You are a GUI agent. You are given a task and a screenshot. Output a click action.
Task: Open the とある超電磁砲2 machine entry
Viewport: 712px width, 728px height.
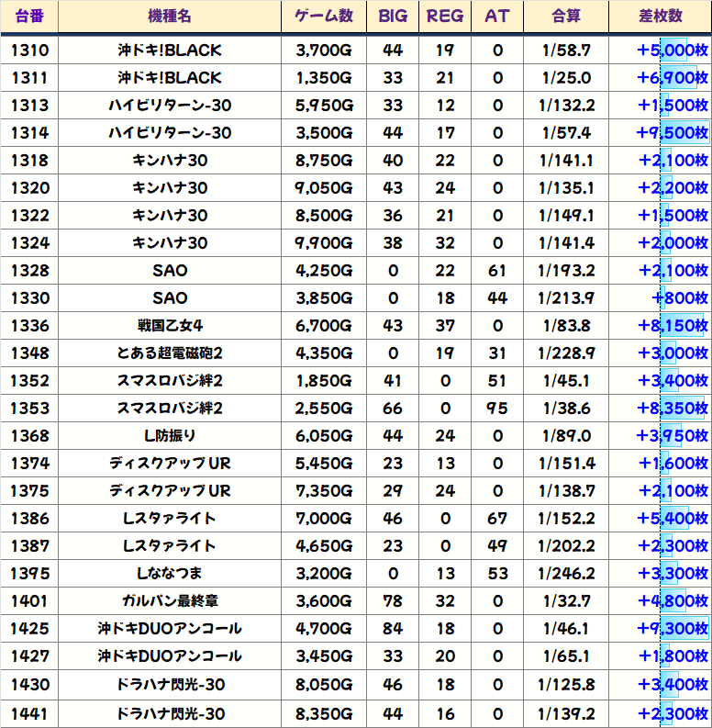[x=170, y=353]
